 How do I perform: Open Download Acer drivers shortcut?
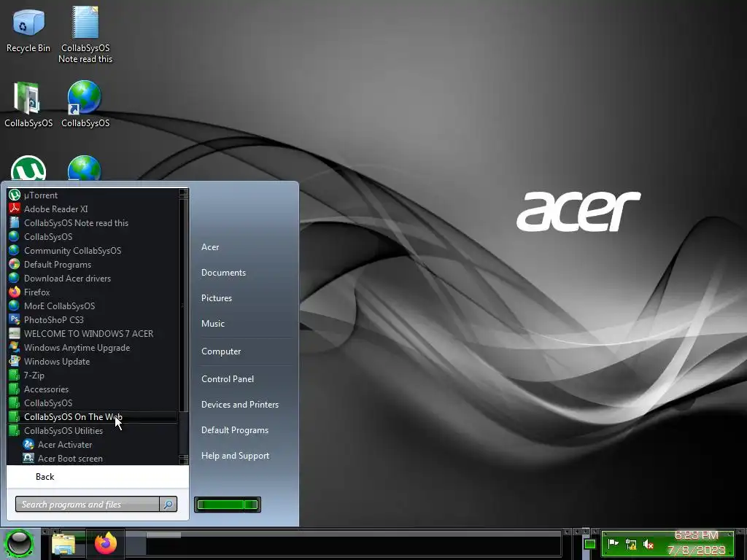coord(93,278)
